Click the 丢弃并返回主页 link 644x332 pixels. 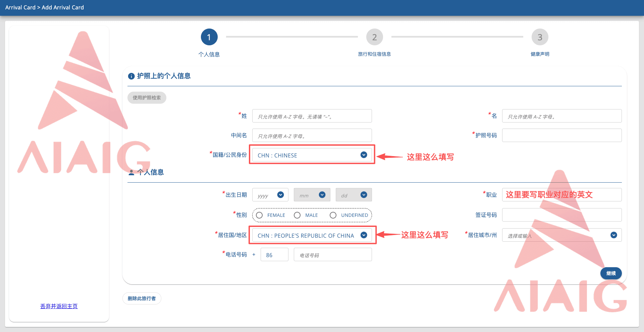tap(59, 306)
